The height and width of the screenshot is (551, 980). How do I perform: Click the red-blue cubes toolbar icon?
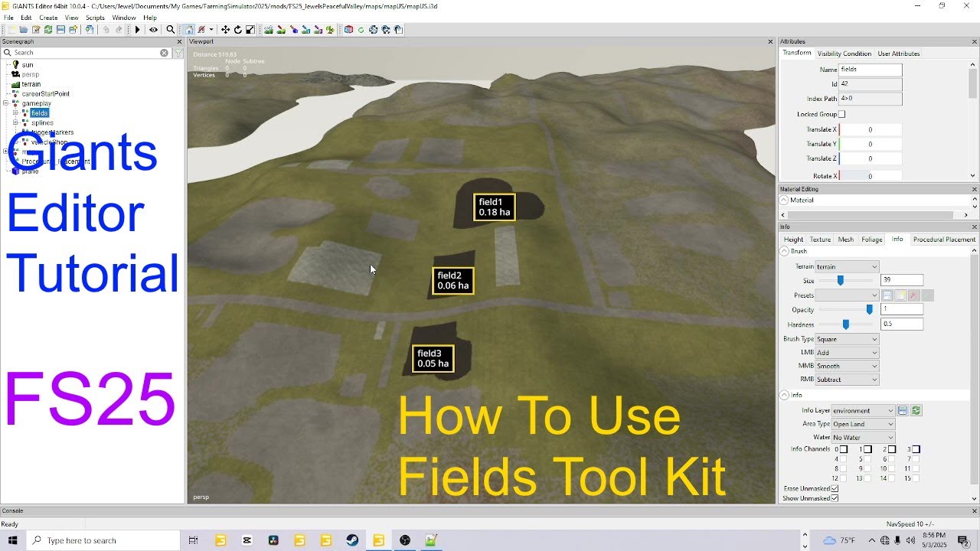pos(348,30)
